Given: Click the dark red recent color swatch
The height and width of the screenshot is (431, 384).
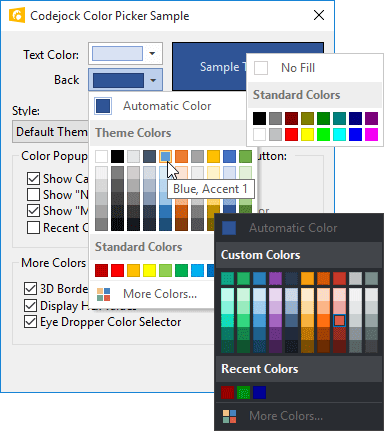Looking at the screenshot, I should pyautogui.click(x=228, y=393).
